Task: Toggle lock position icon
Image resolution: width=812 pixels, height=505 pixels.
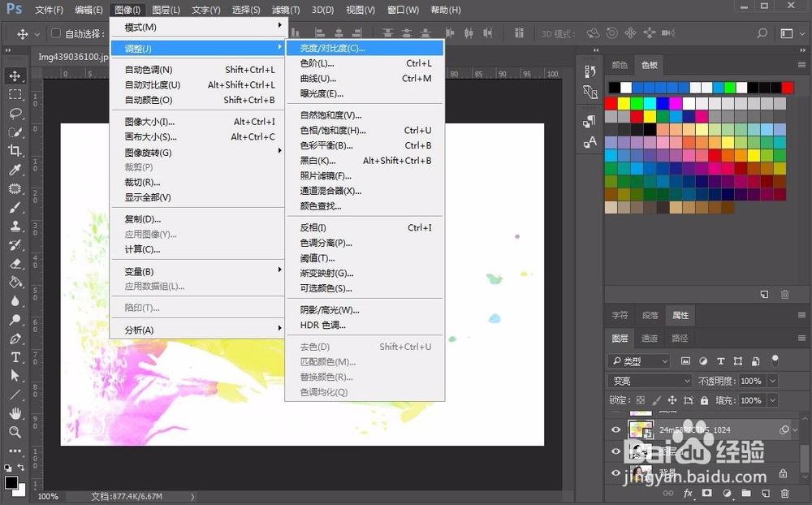Action: 672,399
